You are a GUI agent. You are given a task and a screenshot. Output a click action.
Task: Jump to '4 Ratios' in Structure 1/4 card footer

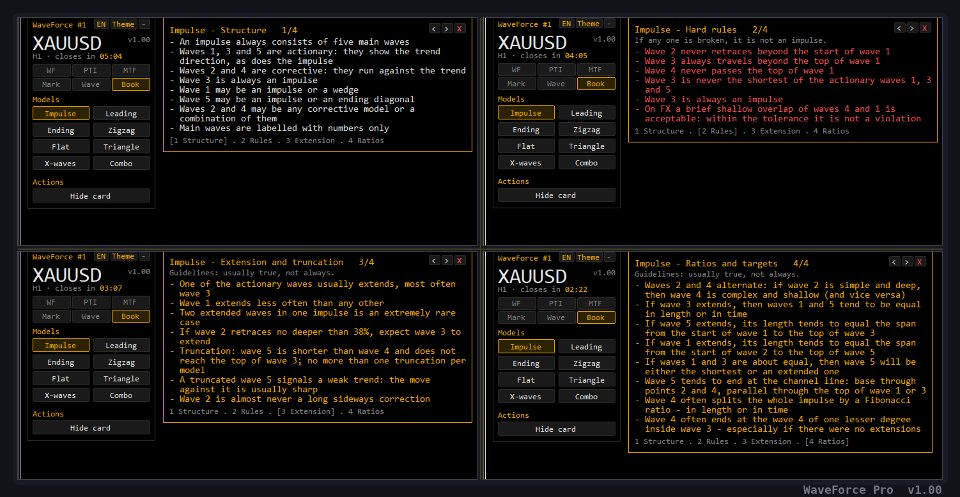(x=366, y=140)
